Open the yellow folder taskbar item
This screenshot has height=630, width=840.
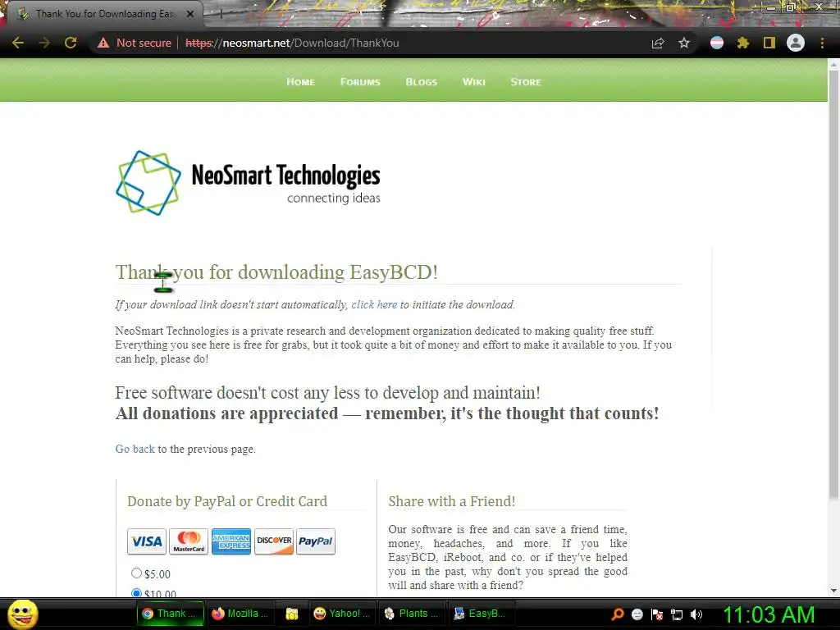[292, 614]
